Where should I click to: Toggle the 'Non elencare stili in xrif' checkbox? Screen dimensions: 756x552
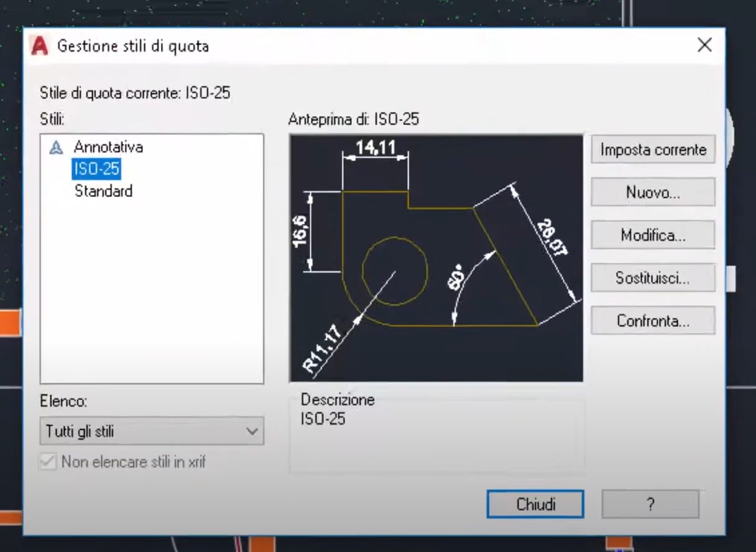point(47,462)
